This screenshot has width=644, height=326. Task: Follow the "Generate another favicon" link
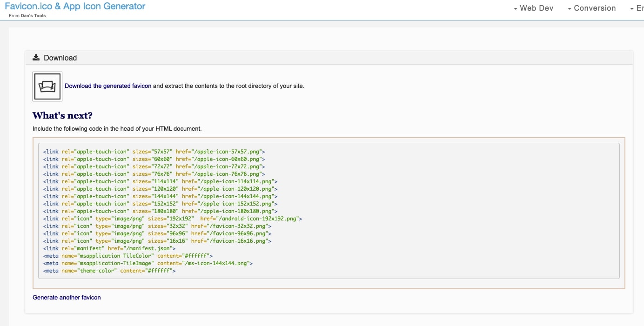pyautogui.click(x=67, y=297)
